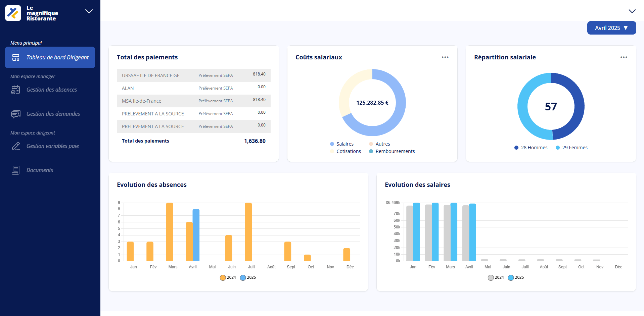The image size is (644, 316).
Task: Toggle the 28 Hommes legend entry
Action: [531, 148]
